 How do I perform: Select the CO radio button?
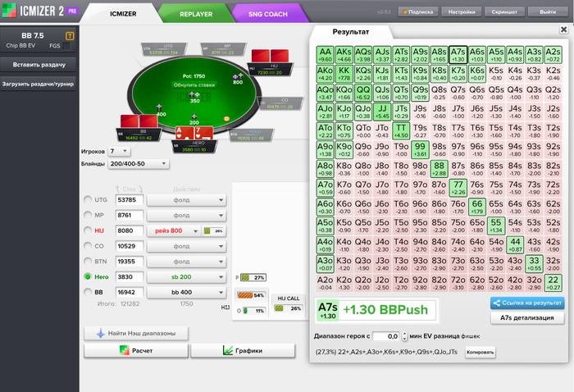point(88,246)
